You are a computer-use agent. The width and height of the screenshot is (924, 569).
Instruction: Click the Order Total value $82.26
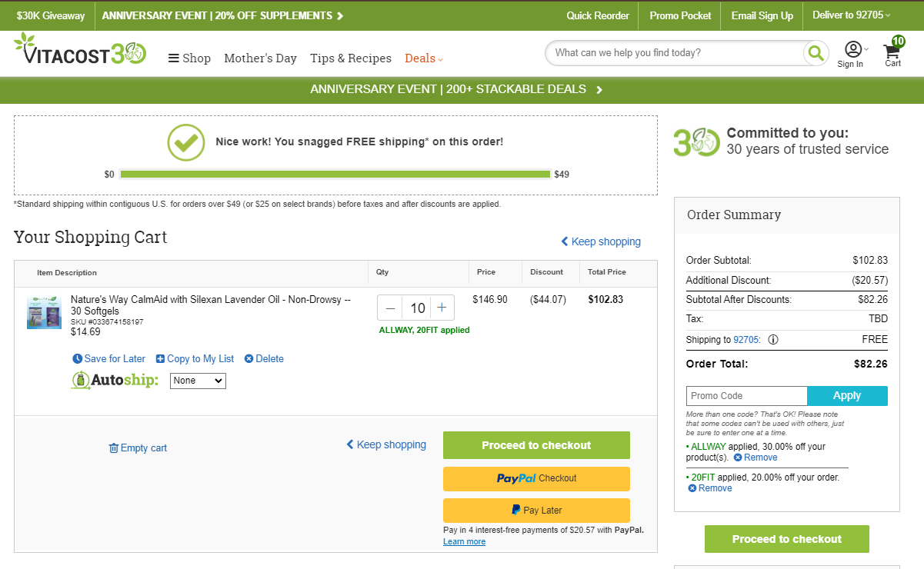click(871, 364)
